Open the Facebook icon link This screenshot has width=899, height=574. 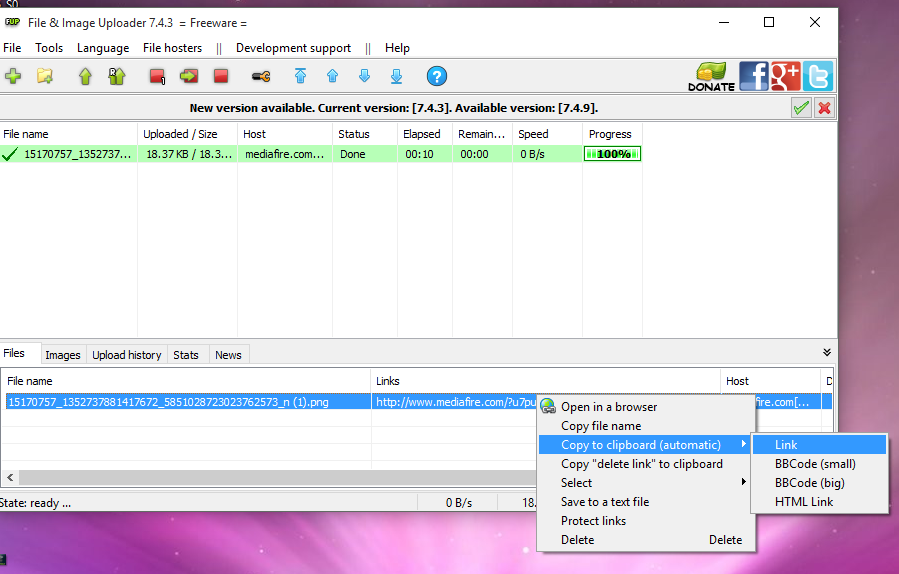tap(753, 76)
